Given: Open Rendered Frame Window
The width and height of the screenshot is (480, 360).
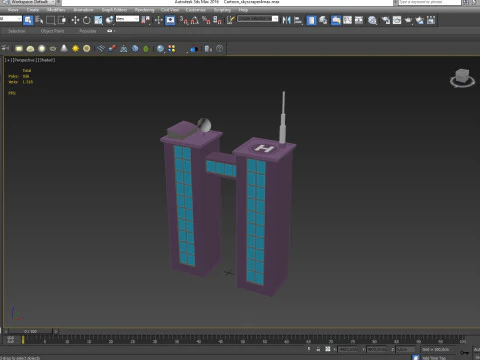Looking at the screenshot, I should pos(397,20).
